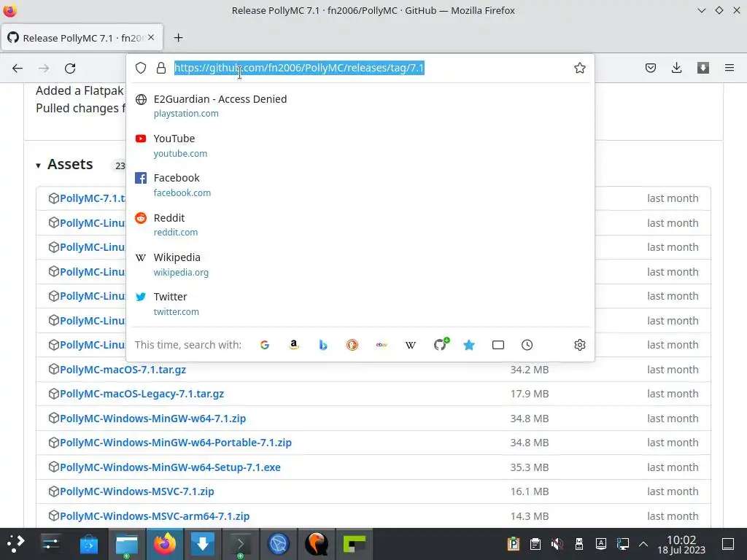
Task: Search in history clock icon
Action: 527,345
